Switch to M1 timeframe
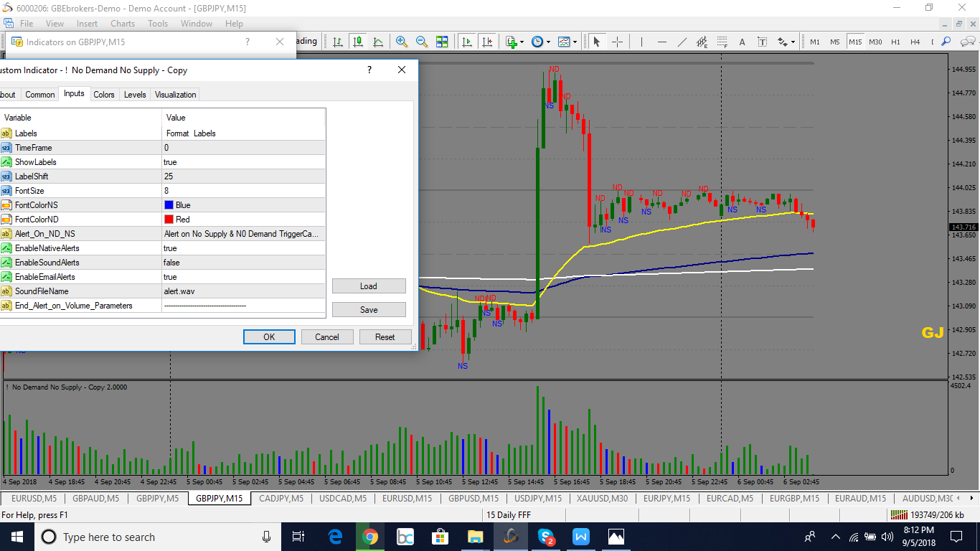The width and height of the screenshot is (980, 551). [815, 42]
